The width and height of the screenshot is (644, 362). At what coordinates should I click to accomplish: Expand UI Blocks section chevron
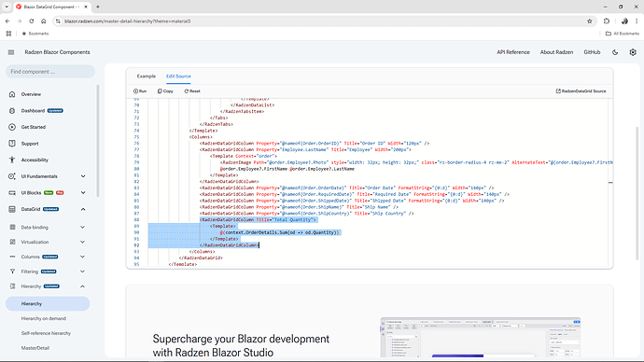(83, 192)
